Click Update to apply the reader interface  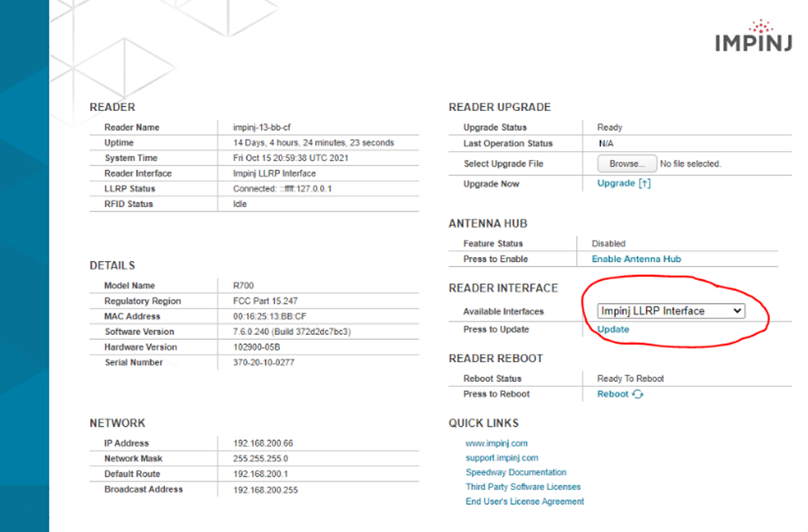point(612,330)
